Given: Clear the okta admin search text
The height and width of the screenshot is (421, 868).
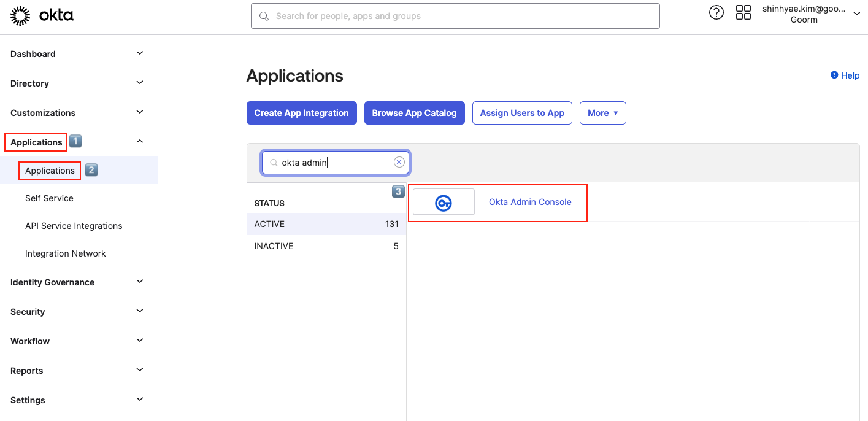Looking at the screenshot, I should 399,162.
